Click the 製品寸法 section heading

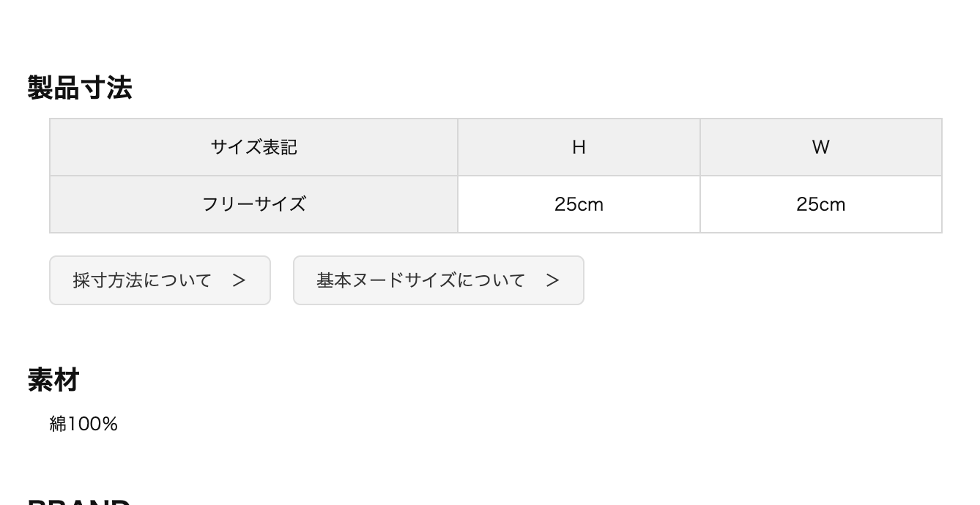[80, 88]
